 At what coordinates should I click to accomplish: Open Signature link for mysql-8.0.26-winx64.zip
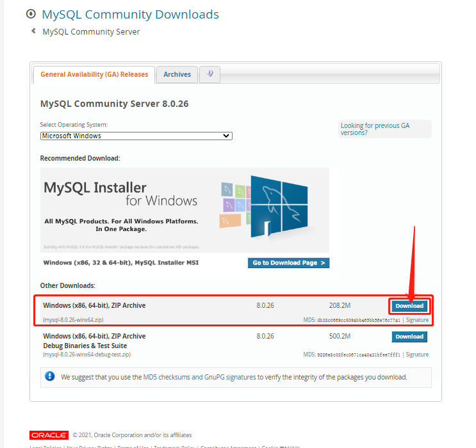tap(417, 320)
